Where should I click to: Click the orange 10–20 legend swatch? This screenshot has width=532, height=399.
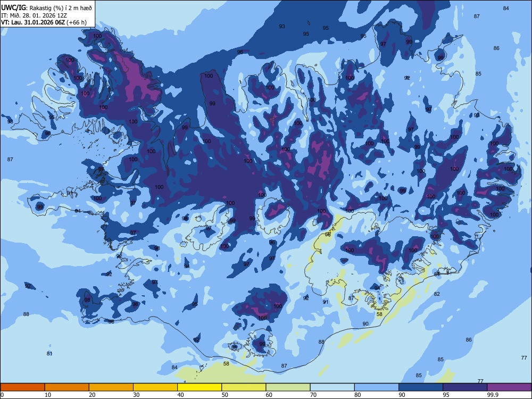[x=67, y=387]
